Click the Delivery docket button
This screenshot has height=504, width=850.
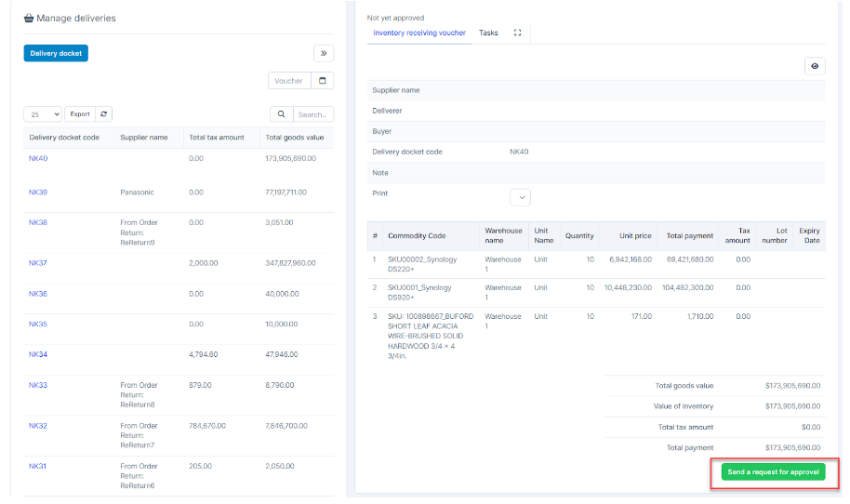pyautogui.click(x=56, y=53)
